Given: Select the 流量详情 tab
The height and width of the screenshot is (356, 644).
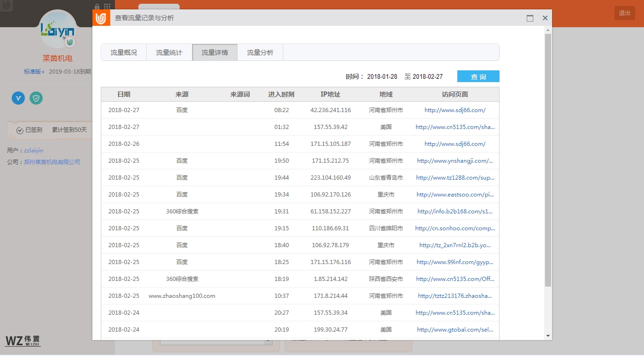Looking at the screenshot, I should 215,53.
